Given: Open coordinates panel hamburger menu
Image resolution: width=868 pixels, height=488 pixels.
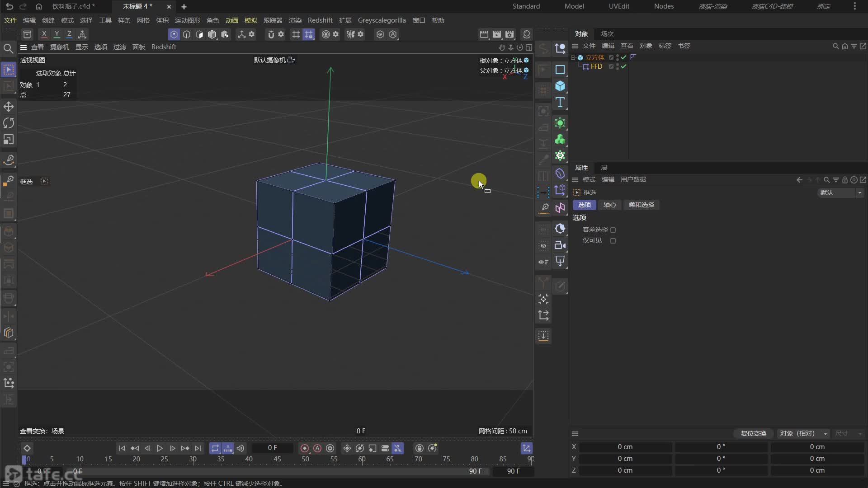Looking at the screenshot, I should pyautogui.click(x=575, y=434).
